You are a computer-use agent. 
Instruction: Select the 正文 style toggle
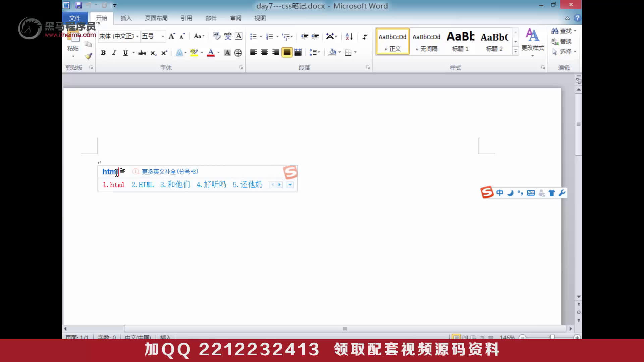pyautogui.click(x=392, y=41)
